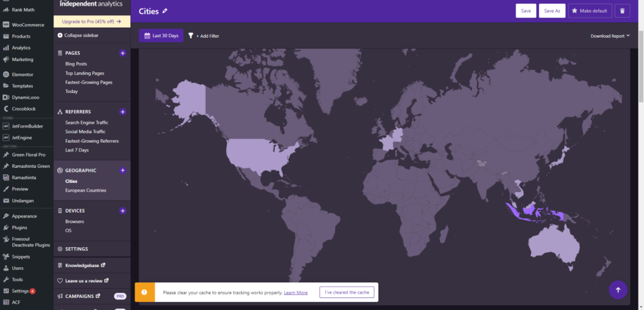The image size is (644, 310).
Task: Add new report in Pages section
Action: [x=123, y=53]
